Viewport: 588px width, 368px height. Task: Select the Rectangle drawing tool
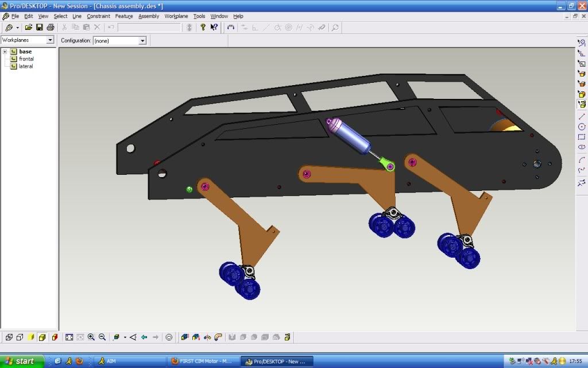582,137
